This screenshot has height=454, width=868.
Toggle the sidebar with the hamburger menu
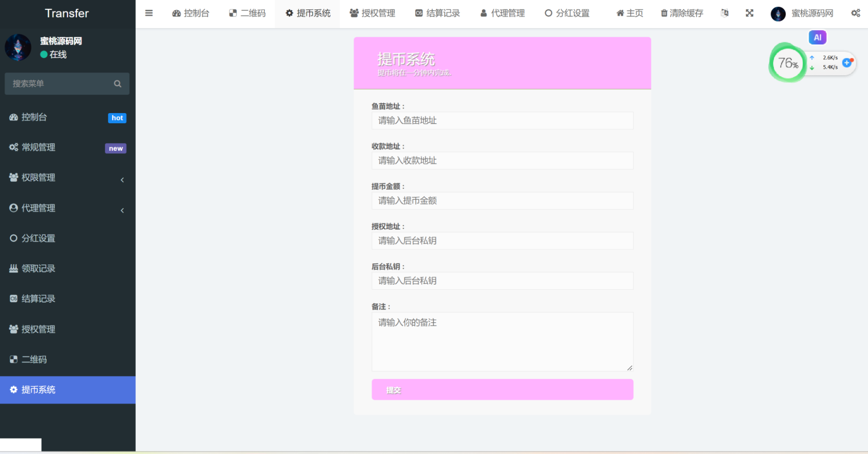pos(149,13)
